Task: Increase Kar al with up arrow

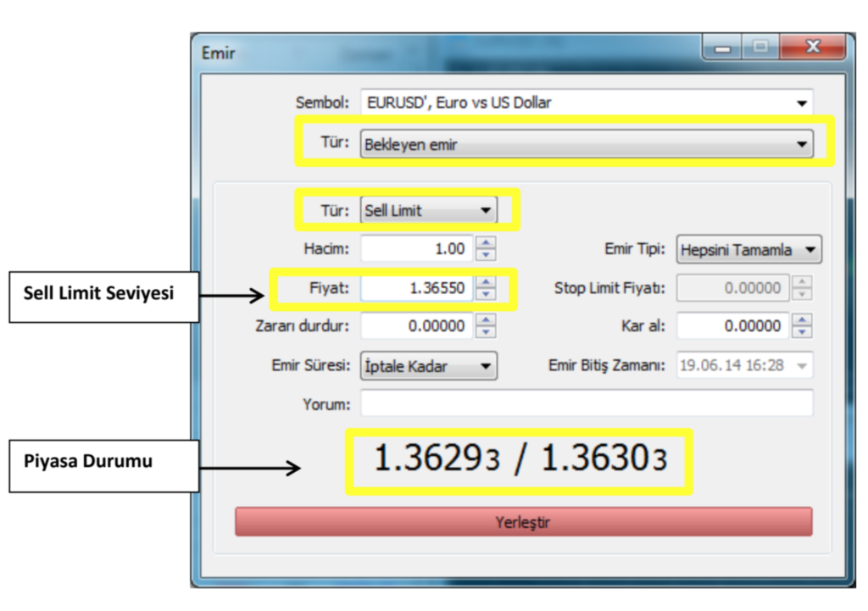Action: pyautogui.click(x=802, y=319)
